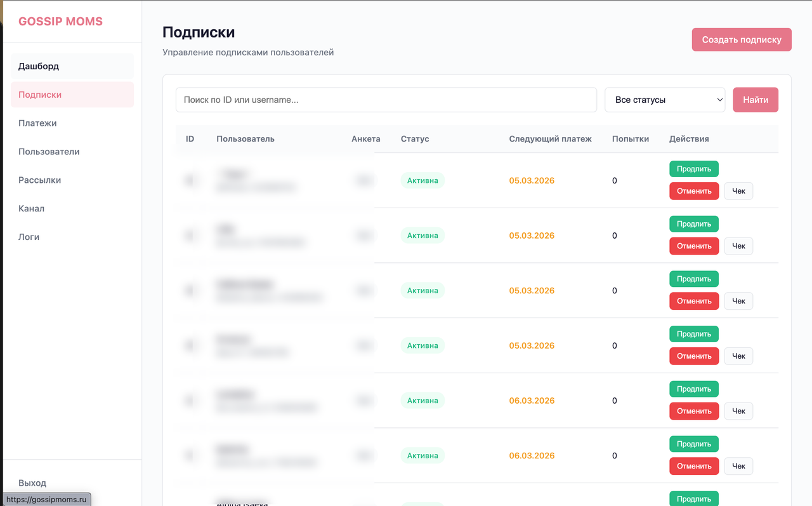Click Продлить in the third subscription row
Viewport: 812px width, 506px height.
click(693, 279)
